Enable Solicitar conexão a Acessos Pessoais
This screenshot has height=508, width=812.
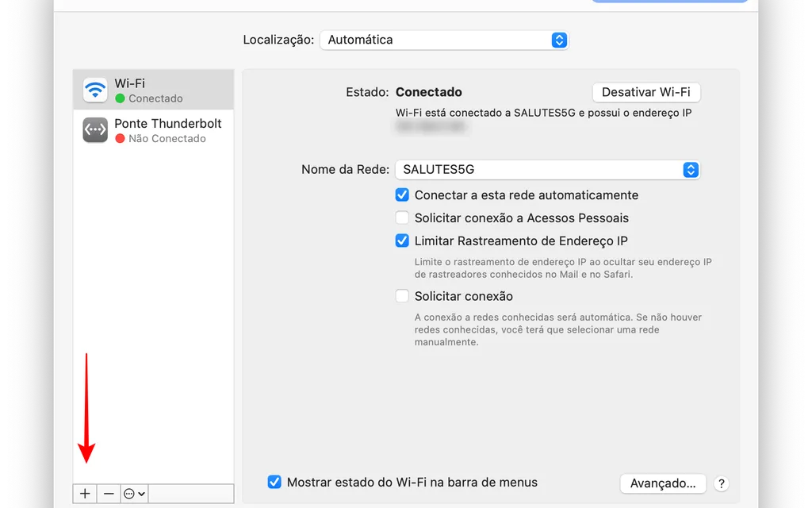point(402,217)
